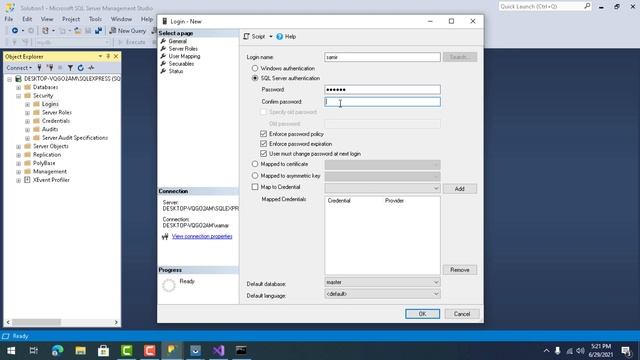The width and height of the screenshot is (640, 360).
Task: Open View connection properties link
Action: pyautogui.click(x=202, y=236)
